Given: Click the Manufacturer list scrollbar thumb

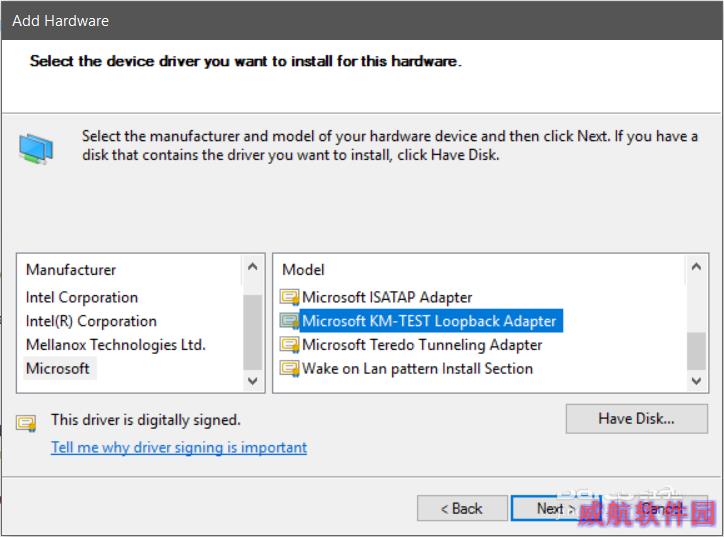Looking at the screenshot, I should pyautogui.click(x=253, y=332).
